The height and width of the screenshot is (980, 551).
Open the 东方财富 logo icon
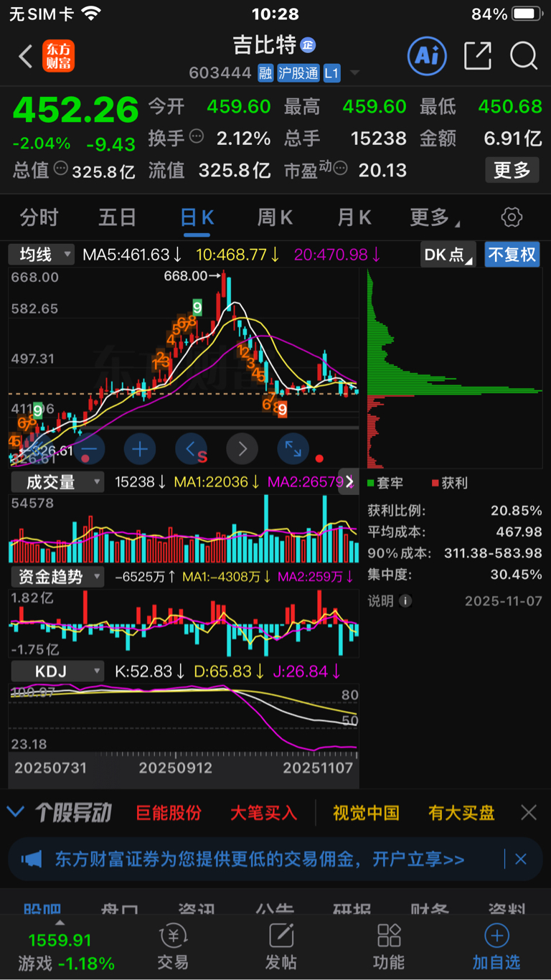[x=58, y=56]
